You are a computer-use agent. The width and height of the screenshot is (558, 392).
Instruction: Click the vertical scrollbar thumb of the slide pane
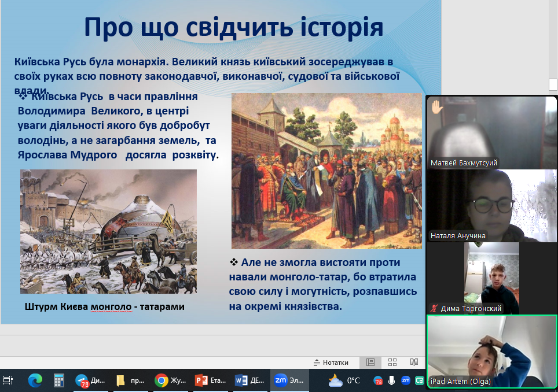553,84
